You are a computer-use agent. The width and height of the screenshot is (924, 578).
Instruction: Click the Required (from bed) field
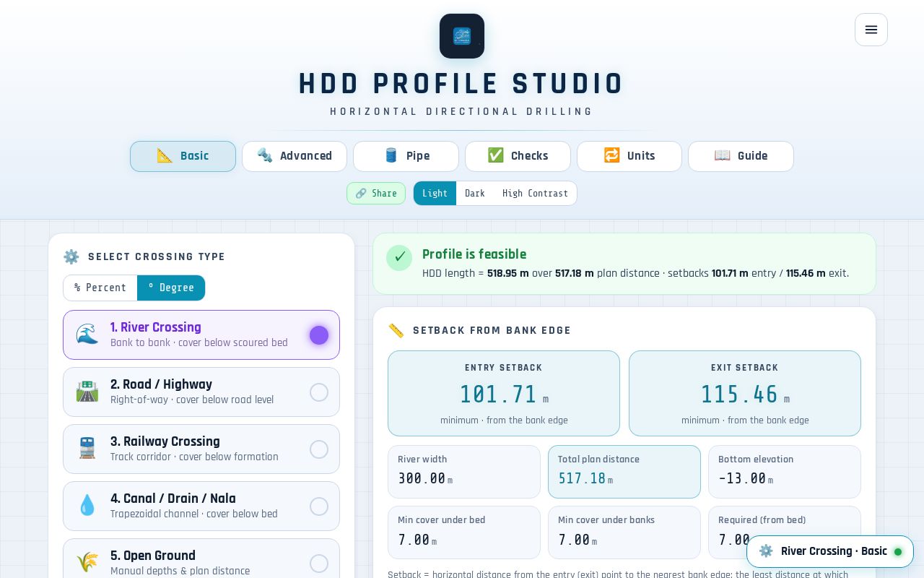[x=785, y=532]
